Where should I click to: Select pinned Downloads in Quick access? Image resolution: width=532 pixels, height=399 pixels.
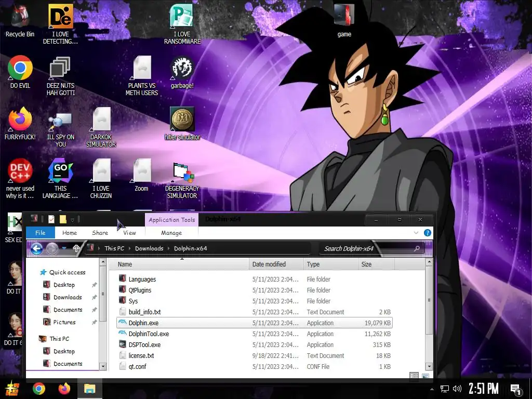68,297
